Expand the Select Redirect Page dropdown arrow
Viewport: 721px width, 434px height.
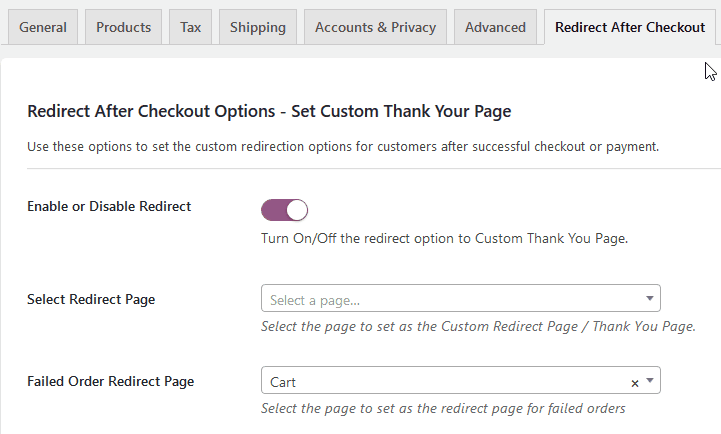650,298
